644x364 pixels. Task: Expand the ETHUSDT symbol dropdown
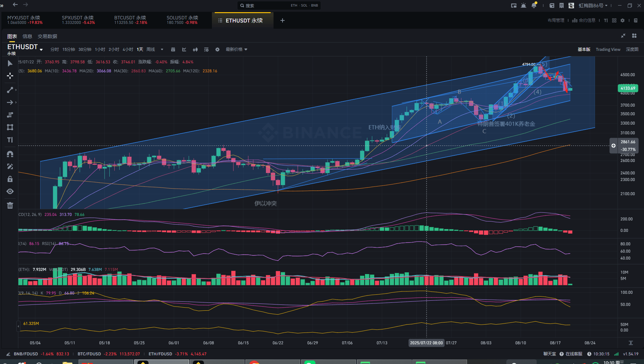point(41,49)
